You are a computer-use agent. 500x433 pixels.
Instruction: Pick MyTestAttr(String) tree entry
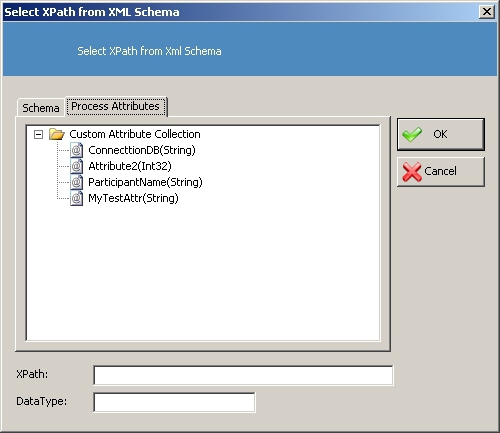(133, 198)
